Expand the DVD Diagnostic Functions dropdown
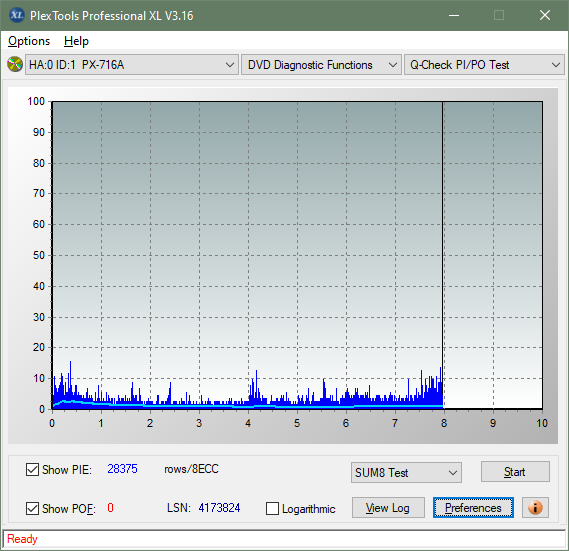Screen dimensions: 569x551 (x=321, y=65)
